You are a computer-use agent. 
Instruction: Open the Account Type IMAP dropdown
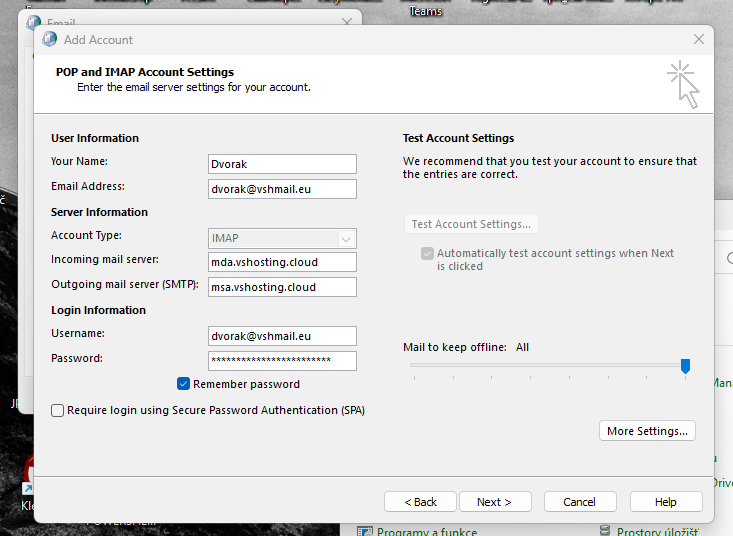[282, 238]
